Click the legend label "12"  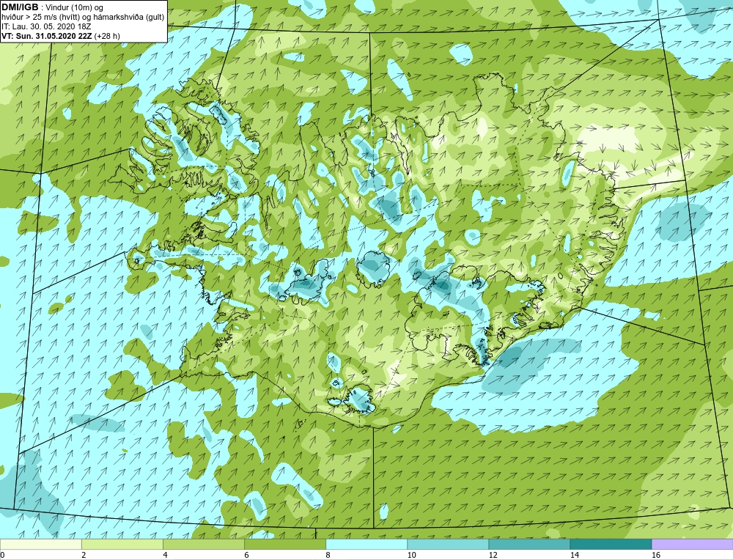pos(493,555)
